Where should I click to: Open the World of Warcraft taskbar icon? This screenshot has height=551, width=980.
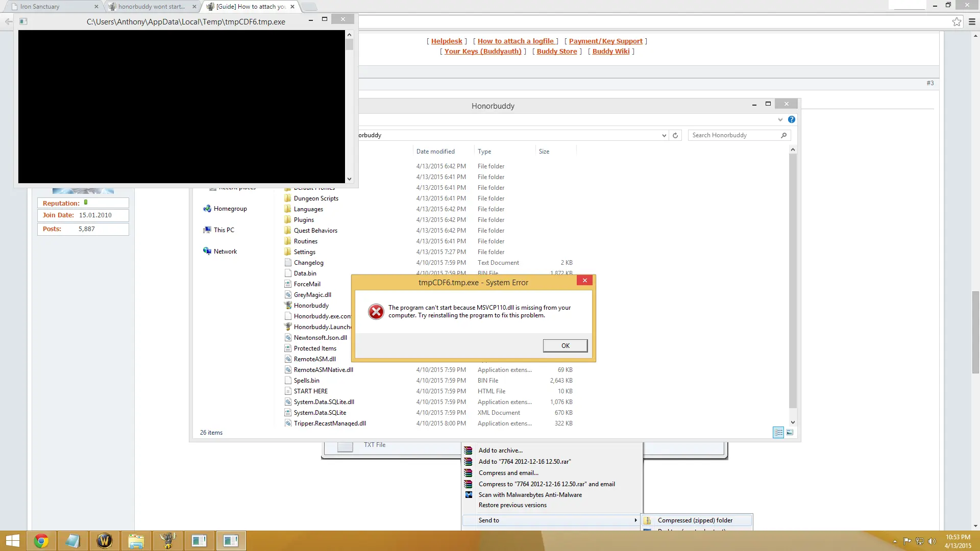[104, 541]
